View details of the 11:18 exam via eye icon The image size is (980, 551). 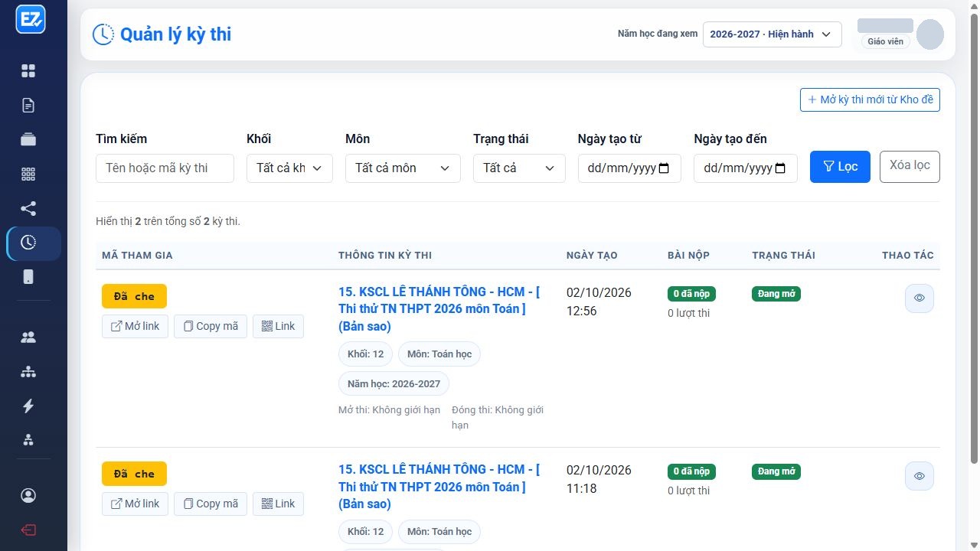(920, 476)
